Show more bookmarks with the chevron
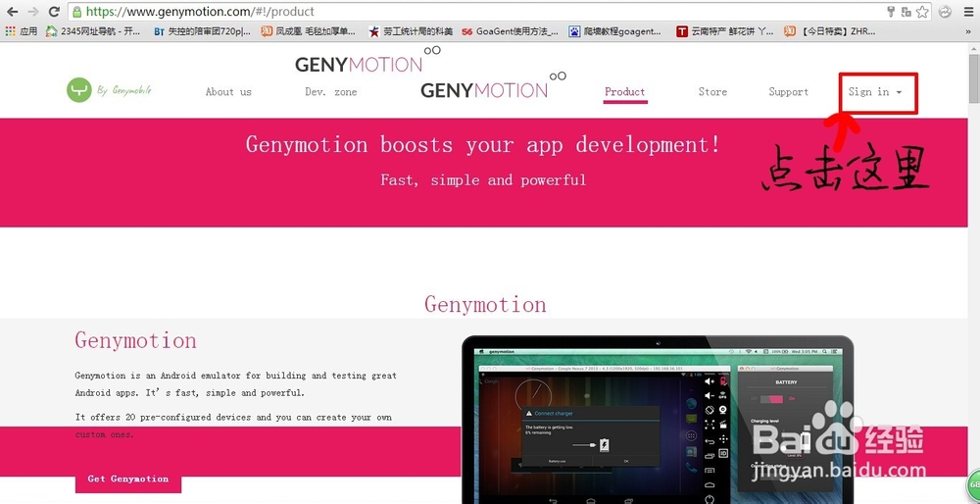The image size is (980, 504). click(969, 31)
